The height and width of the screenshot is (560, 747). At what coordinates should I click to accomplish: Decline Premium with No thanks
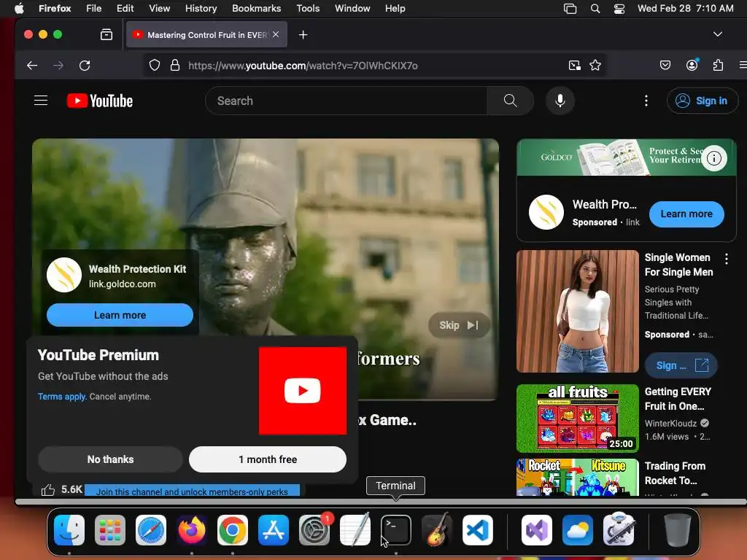(x=111, y=459)
